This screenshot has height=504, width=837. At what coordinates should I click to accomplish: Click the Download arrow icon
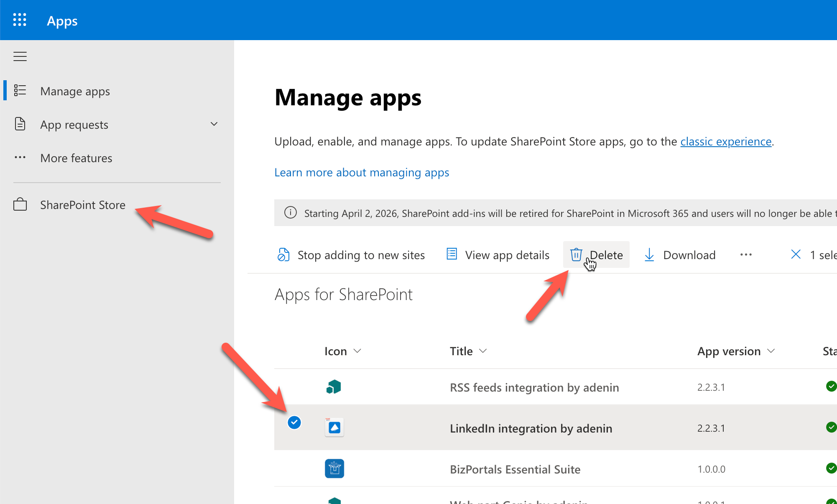649,255
